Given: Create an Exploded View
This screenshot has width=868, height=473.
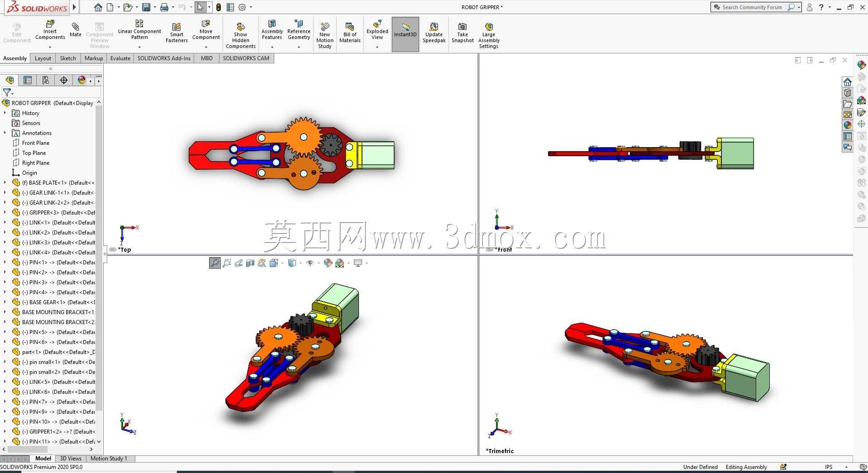Looking at the screenshot, I should click(x=377, y=30).
